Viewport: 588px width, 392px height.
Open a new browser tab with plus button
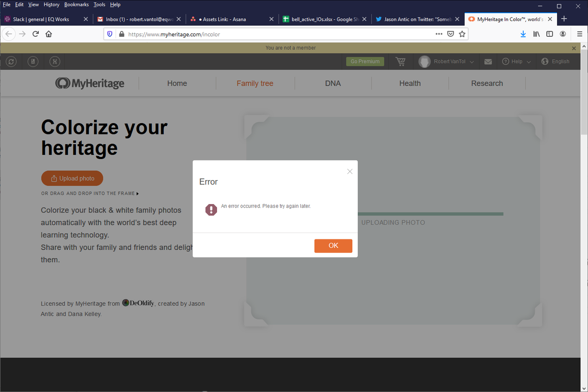(x=564, y=19)
